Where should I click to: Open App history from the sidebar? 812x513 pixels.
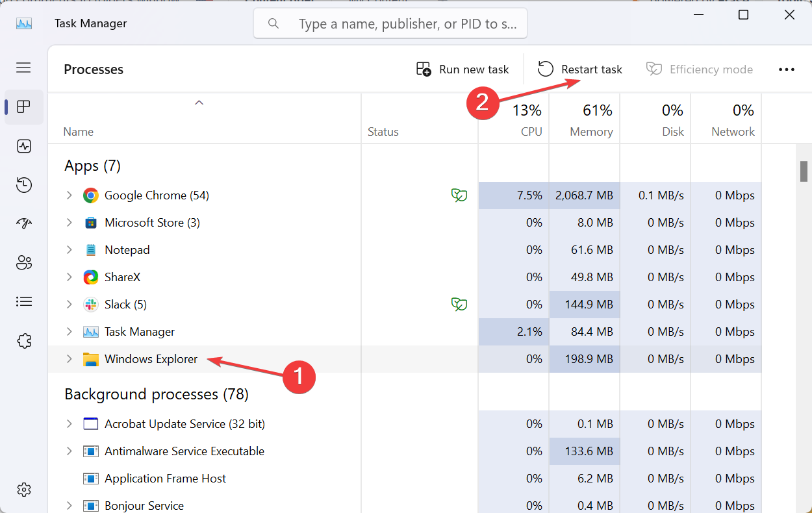click(x=24, y=185)
